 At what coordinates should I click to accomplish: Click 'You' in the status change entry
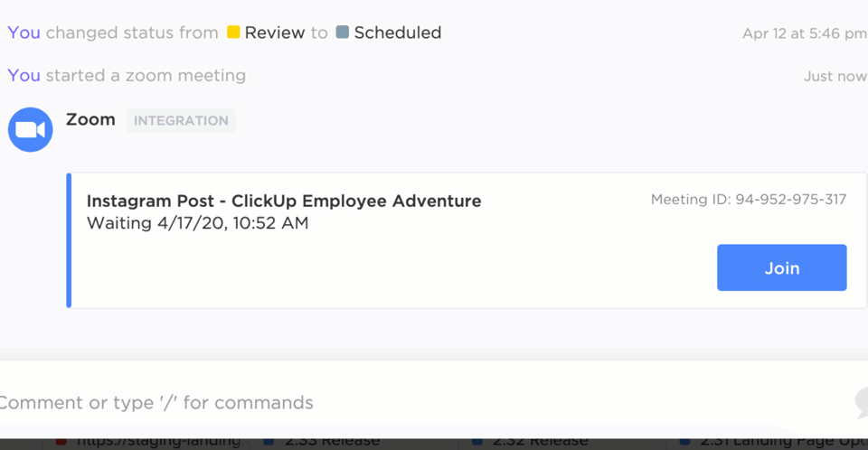24,33
